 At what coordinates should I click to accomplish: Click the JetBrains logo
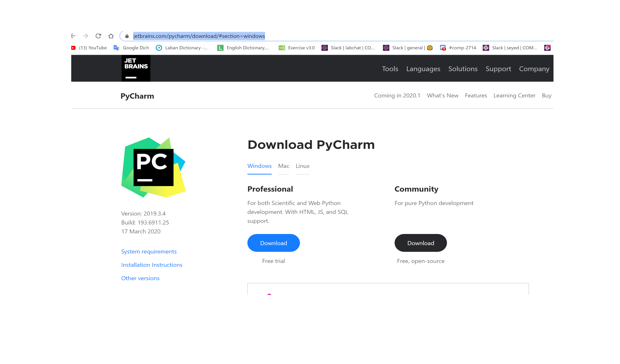click(x=136, y=68)
